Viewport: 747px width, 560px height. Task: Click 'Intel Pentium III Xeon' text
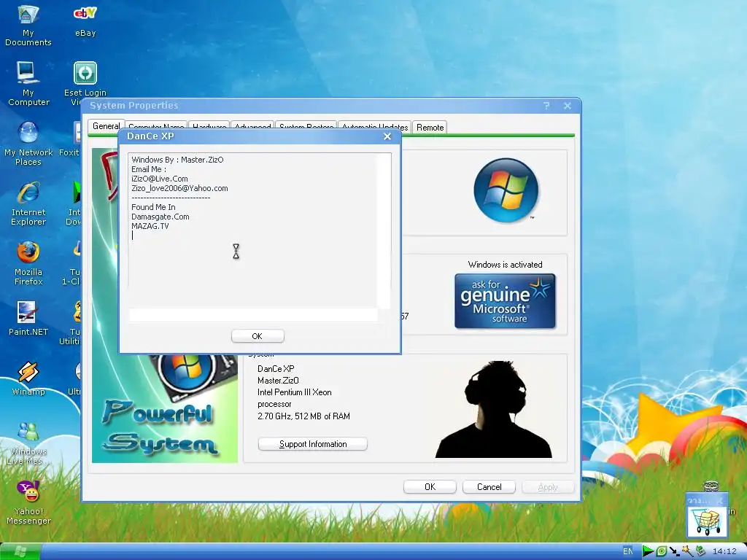pyautogui.click(x=295, y=392)
